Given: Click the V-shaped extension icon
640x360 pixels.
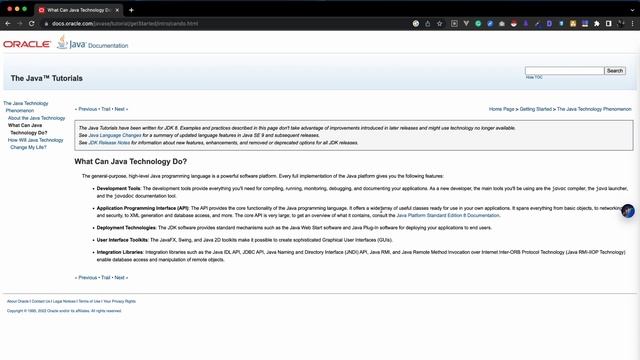Looking at the screenshot, I should click(466, 24).
